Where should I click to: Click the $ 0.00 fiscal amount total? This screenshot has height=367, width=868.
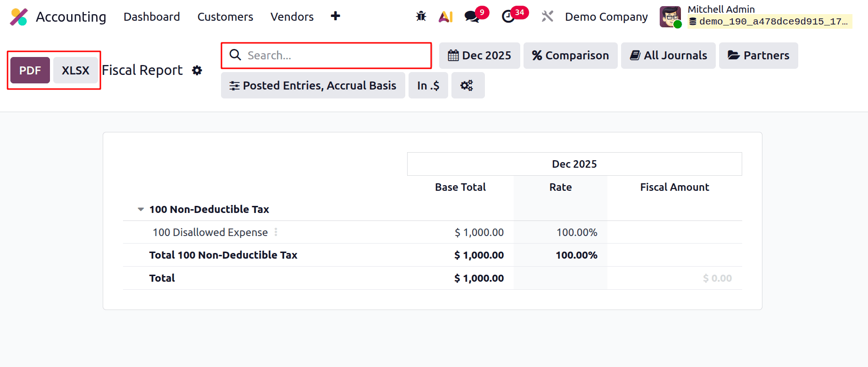click(717, 278)
